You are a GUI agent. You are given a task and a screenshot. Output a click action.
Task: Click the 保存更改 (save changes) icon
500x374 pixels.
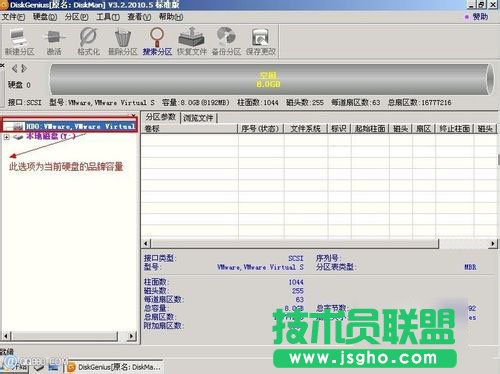pos(261,42)
